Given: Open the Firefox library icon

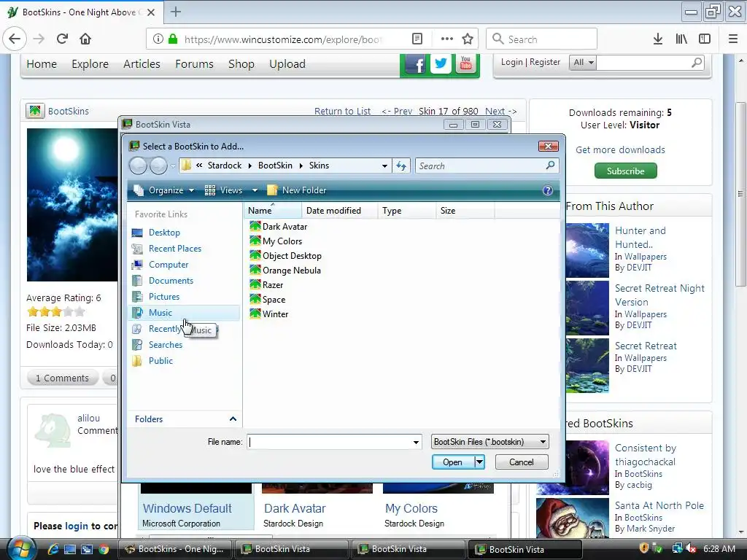Looking at the screenshot, I should (681, 39).
